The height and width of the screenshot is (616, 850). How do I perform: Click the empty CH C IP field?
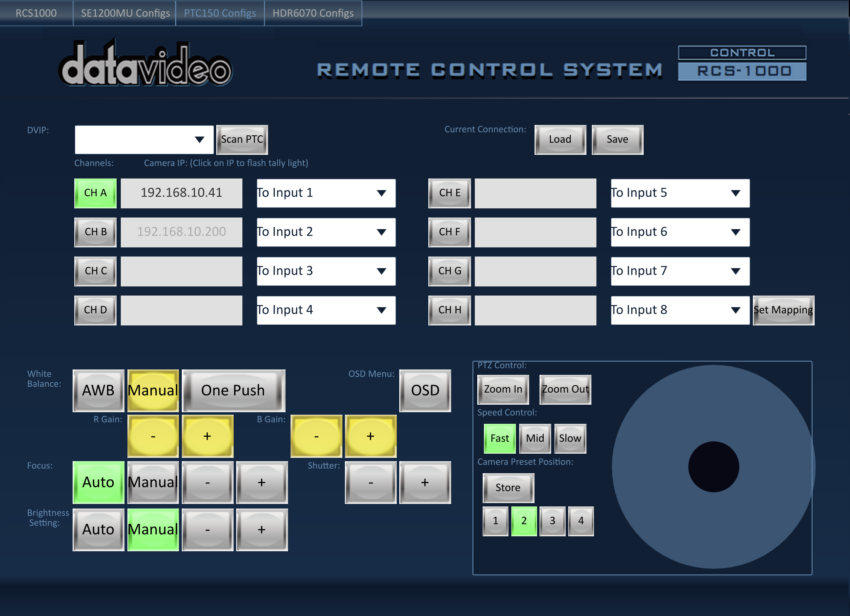pyautogui.click(x=181, y=271)
